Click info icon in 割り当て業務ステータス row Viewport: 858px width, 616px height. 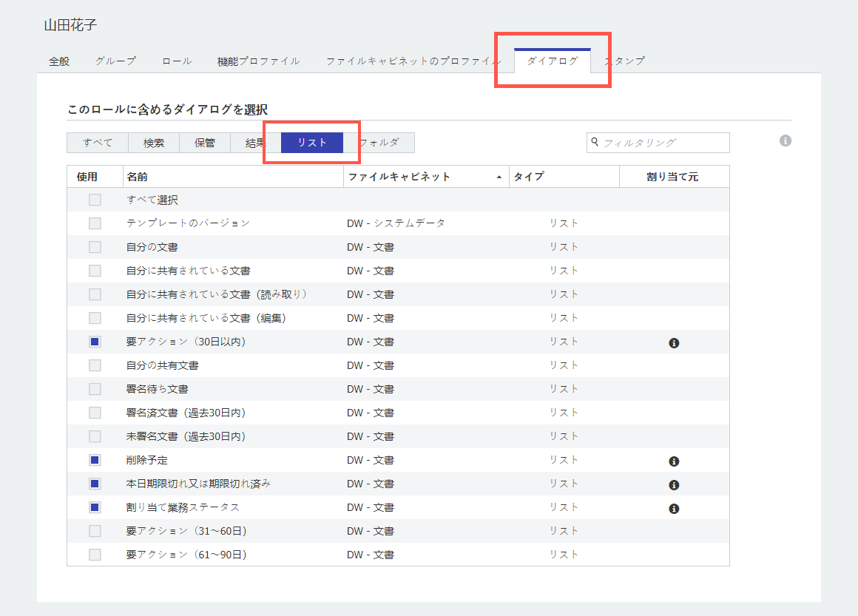674,508
